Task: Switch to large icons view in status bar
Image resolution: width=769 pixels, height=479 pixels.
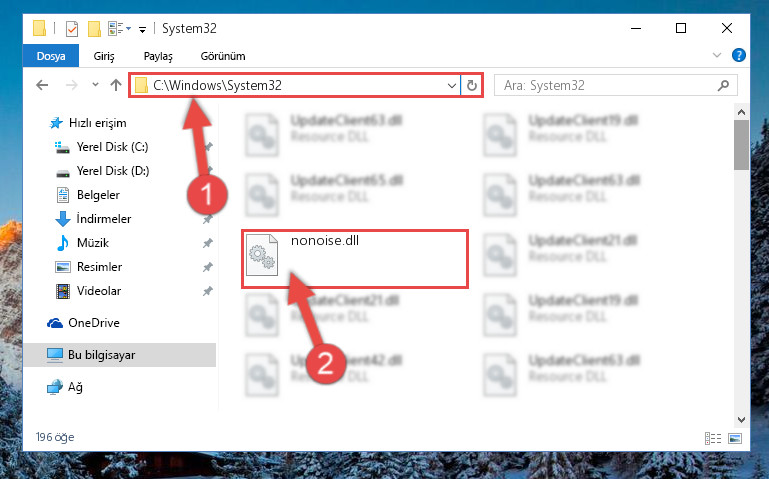Action: [x=735, y=438]
